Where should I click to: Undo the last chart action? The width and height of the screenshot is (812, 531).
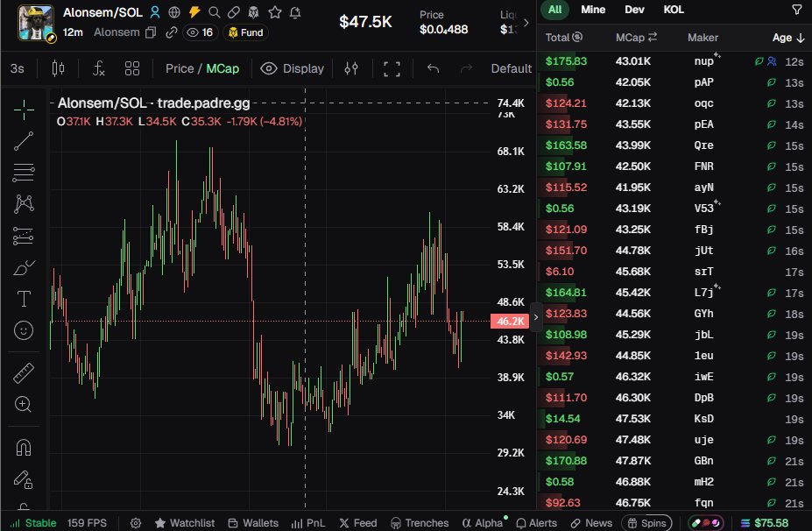[x=433, y=68]
